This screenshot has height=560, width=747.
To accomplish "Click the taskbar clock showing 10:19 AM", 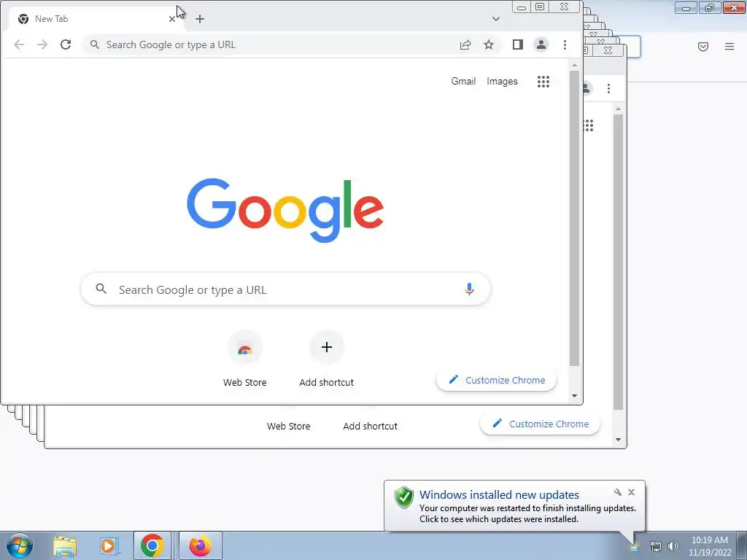I will click(710, 546).
